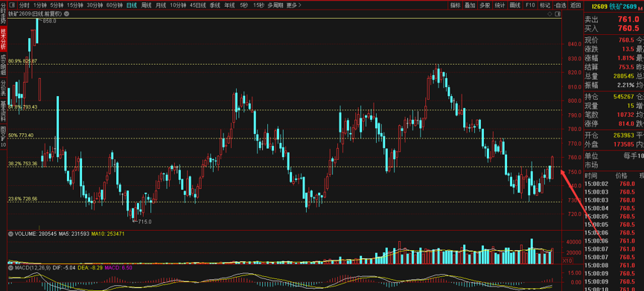
Task: Select the 45日线 period
Action: (x=198, y=5)
